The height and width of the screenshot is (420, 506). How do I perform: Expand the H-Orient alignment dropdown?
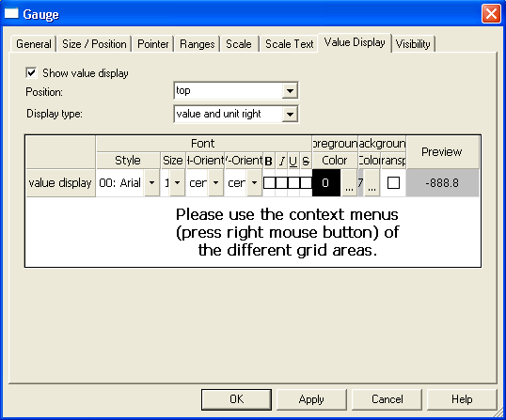215,183
